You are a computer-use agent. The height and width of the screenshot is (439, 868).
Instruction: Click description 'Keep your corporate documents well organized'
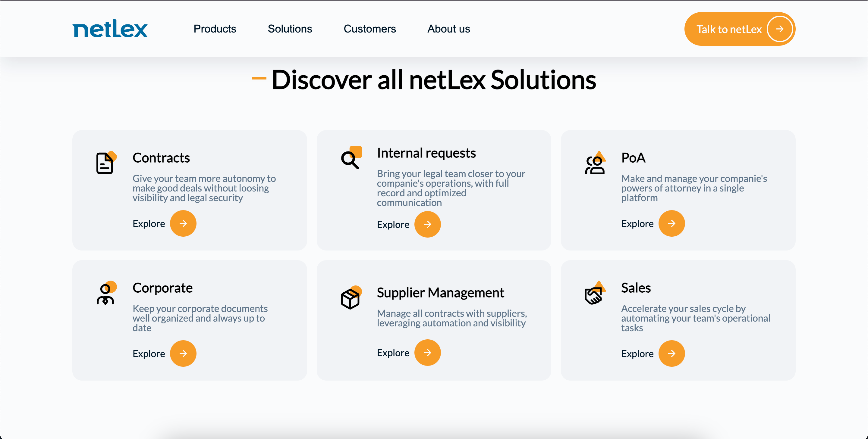coord(200,318)
